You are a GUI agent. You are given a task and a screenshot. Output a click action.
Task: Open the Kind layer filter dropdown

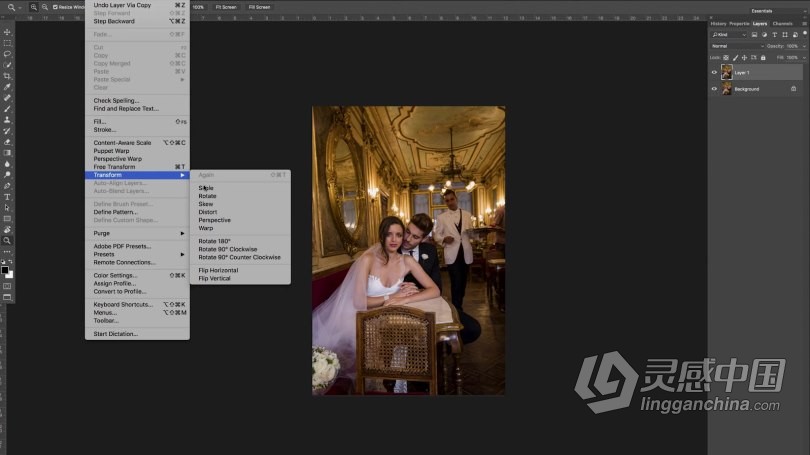point(729,35)
